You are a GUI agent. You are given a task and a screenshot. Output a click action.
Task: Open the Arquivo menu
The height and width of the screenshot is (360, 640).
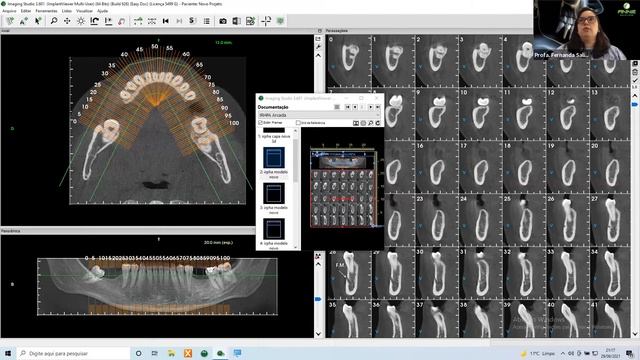(x=9, y=11)
